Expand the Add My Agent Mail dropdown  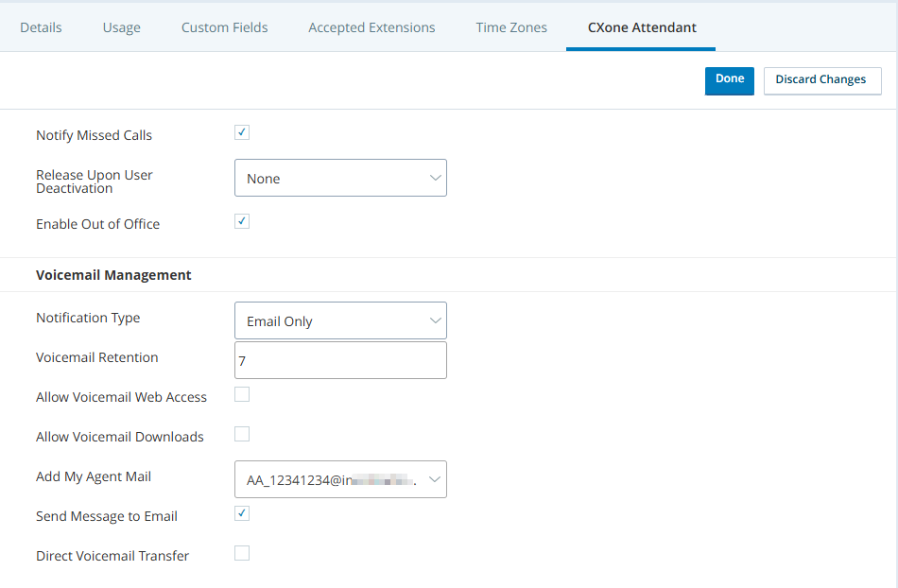click(340, 479)
